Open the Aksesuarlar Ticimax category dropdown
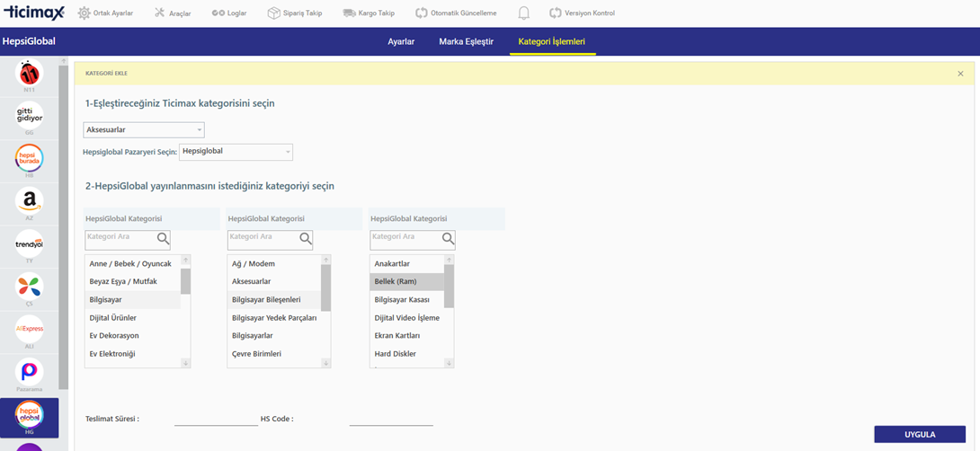The image size is (980, 451). click(144, 129)
